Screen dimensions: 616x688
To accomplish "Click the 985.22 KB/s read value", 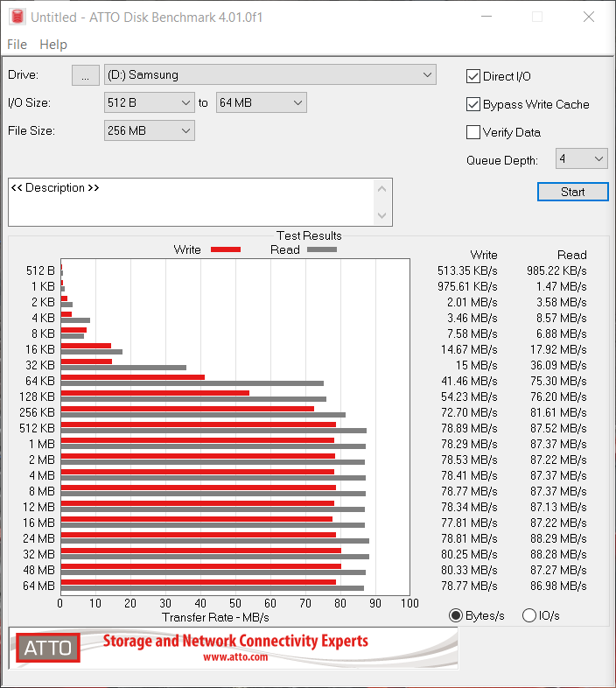I will pos(556,270).
